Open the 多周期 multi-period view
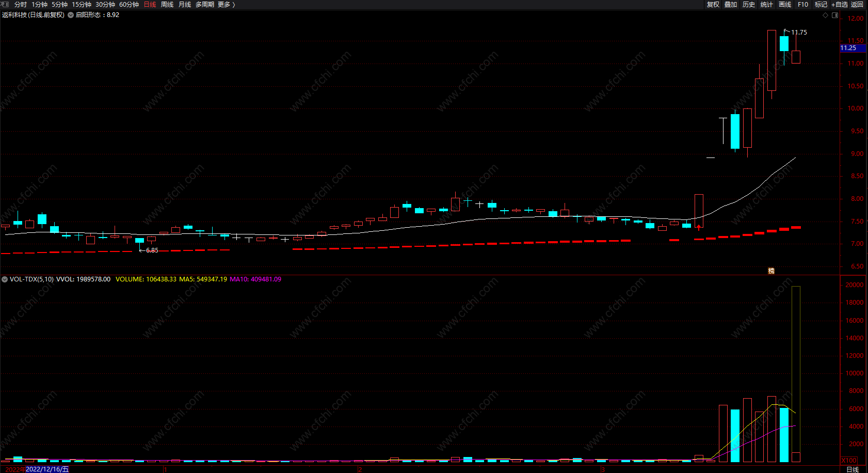The image size is (868, 473). [205, 4]
